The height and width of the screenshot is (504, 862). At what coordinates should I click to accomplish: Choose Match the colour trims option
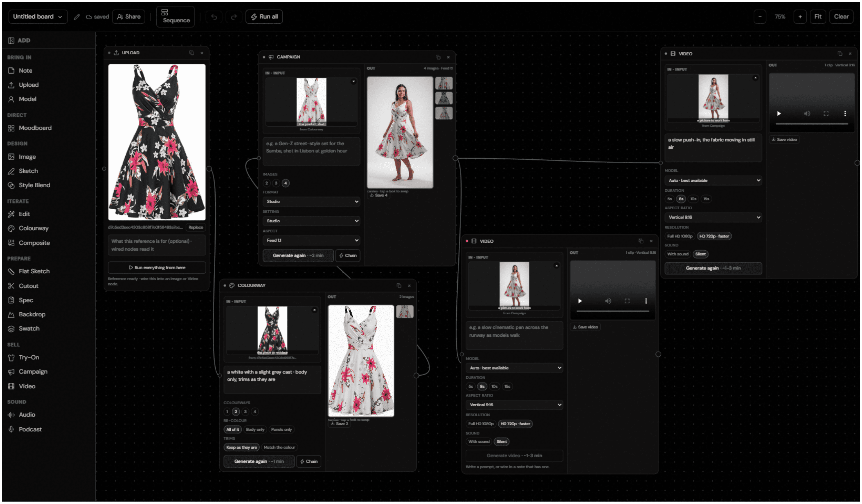point(279,447)
